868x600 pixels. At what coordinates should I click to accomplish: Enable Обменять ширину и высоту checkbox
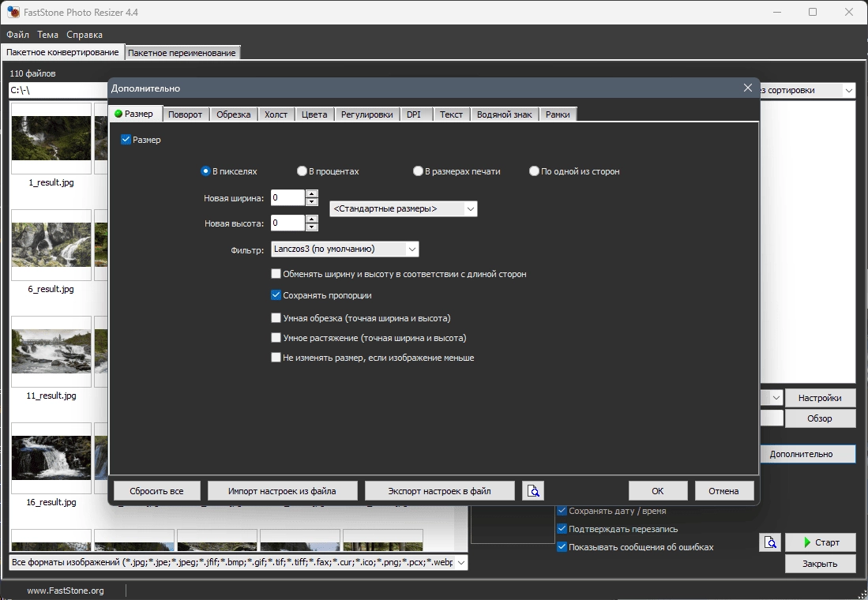pos(276,273)
